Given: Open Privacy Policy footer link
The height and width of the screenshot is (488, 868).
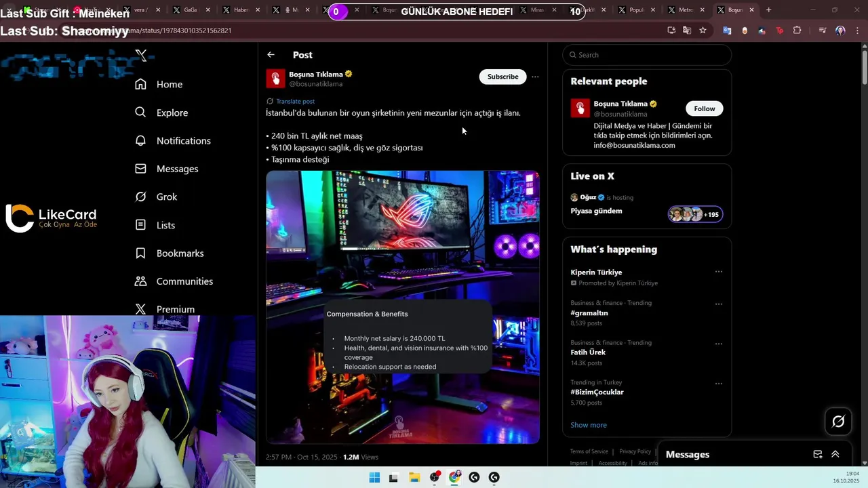Looking at the screenshot, I should [x=635, y=451].
